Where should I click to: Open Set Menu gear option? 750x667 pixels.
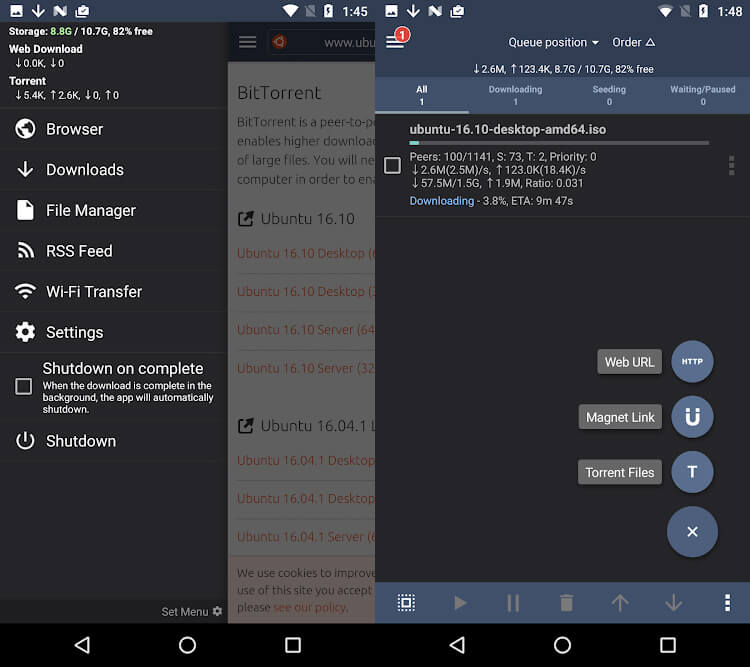192,611
